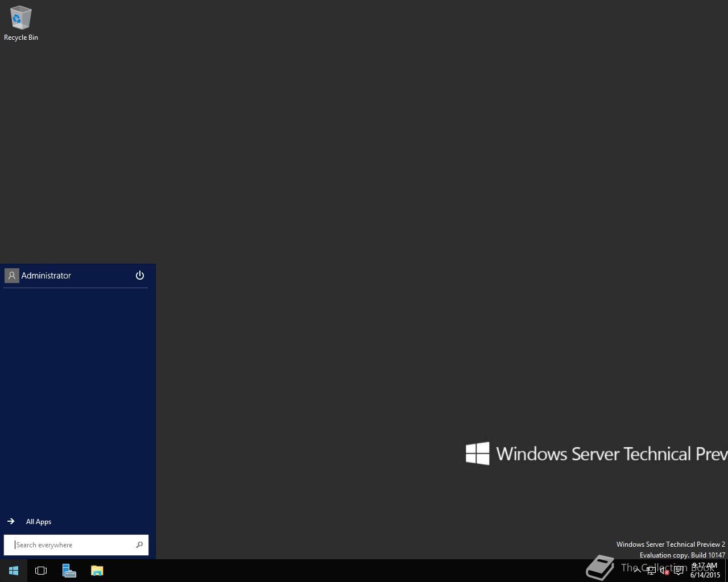Screen dimensions: 728x582
Task: Open the network status tray icon
Action: point(651,571)
